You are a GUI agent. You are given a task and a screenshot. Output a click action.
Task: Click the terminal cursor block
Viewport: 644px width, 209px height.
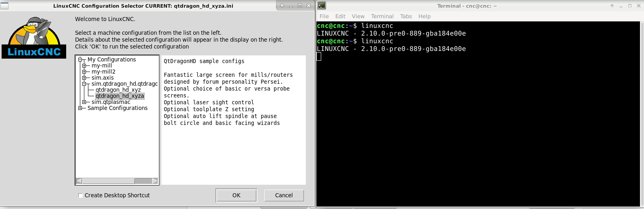point(319,57)
